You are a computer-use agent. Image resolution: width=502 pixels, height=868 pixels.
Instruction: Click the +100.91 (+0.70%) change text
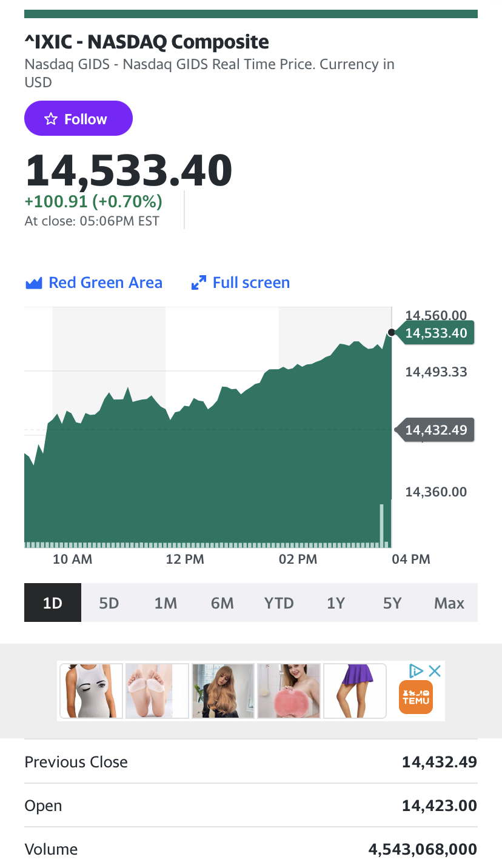point(93,201)
